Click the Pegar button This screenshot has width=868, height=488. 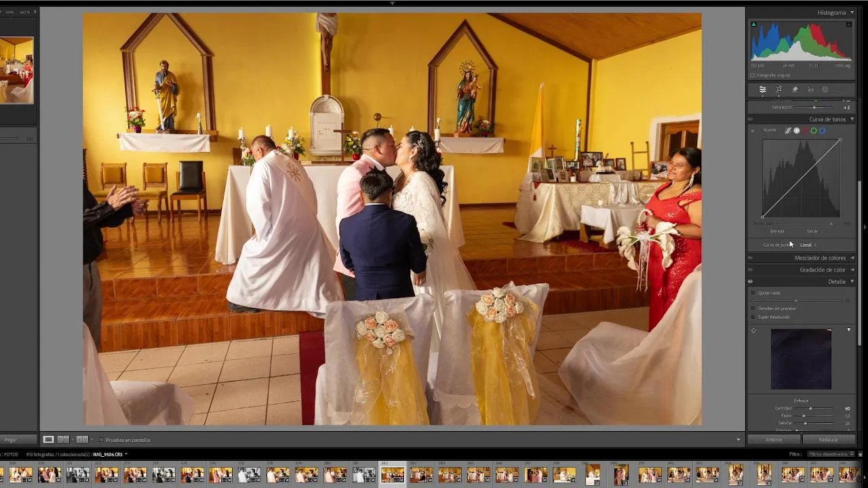[x=12, y=440]
